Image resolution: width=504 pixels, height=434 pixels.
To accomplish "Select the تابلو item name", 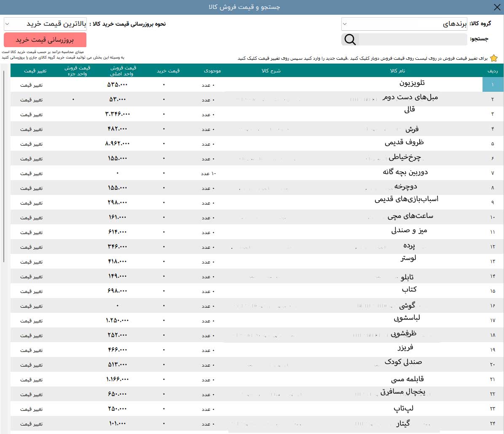I will point(407,277).
